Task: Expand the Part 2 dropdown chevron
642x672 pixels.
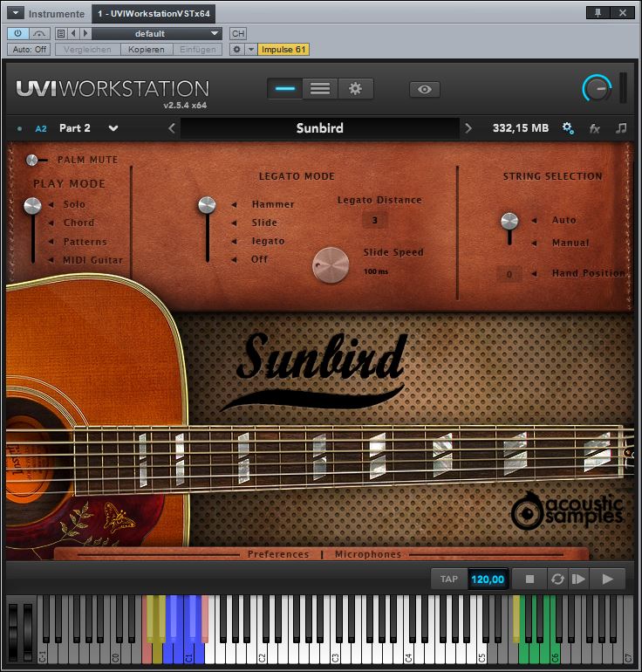Action: coord(113,128)
